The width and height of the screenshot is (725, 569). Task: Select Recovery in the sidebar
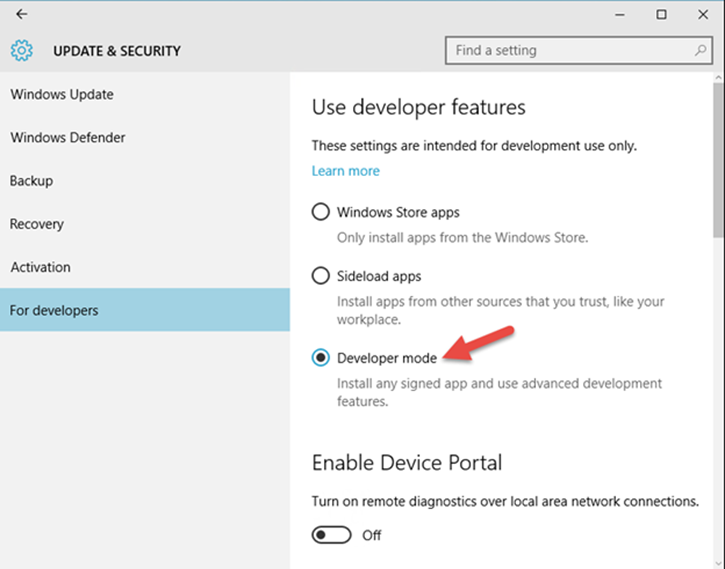pyautogui.click(x=145, y=224)
